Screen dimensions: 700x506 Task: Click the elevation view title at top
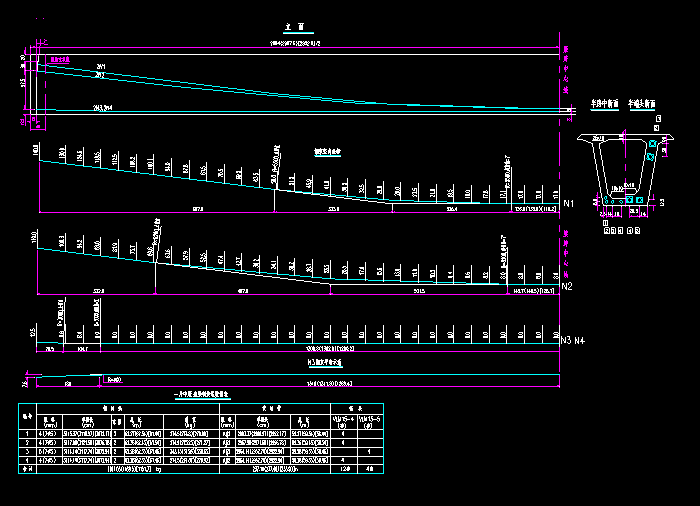coord(295,27)
